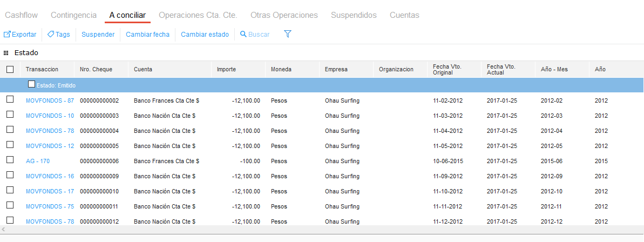Image resolution: width=644 pixels, height=242 pixels.
Task: Open the Tags label icon
Action: coord(50,35)
